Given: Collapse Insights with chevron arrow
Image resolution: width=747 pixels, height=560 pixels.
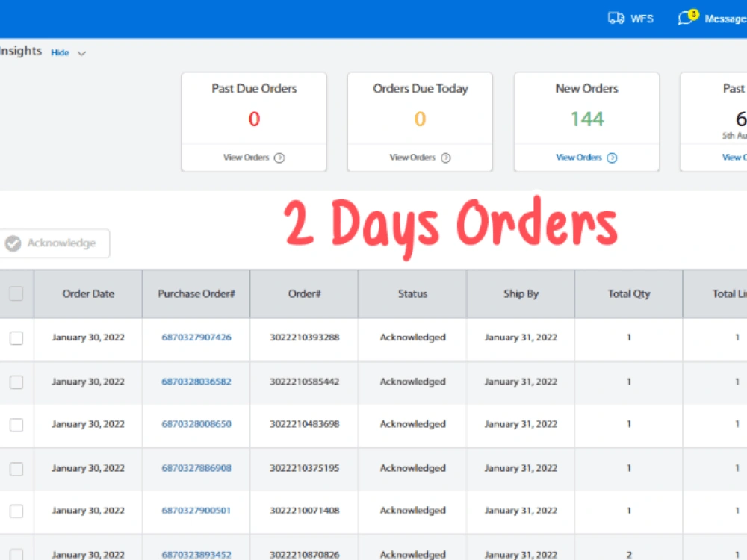Looking at the screenshot, I should 82,53.
